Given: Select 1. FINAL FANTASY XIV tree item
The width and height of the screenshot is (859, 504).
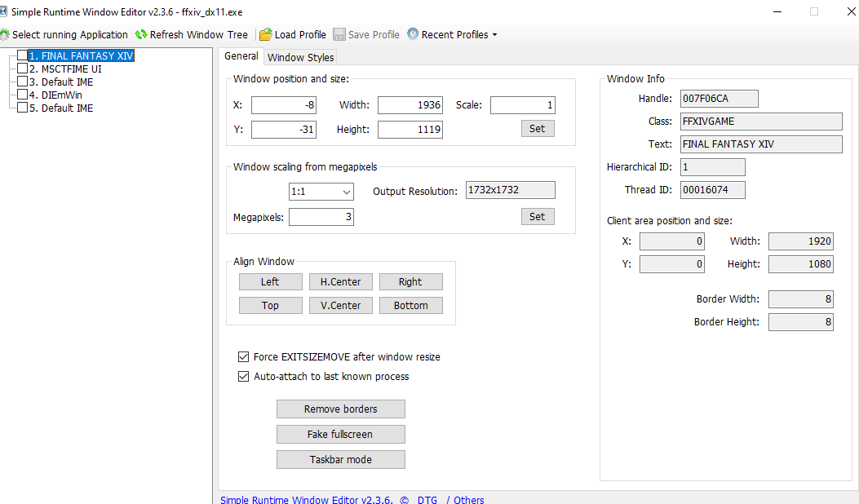Looking at the screenshot, I should click(81, 56).
